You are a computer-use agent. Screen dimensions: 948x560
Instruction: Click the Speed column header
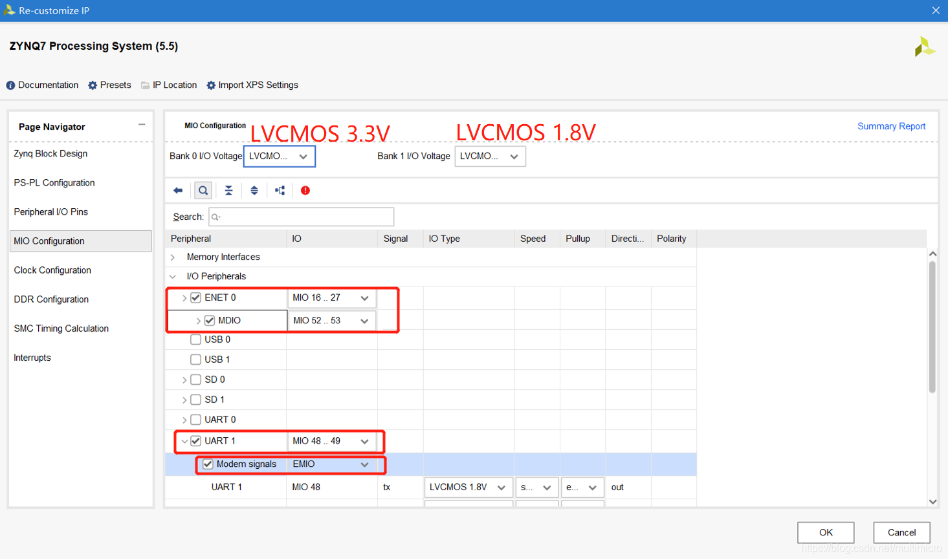point(537,239)
